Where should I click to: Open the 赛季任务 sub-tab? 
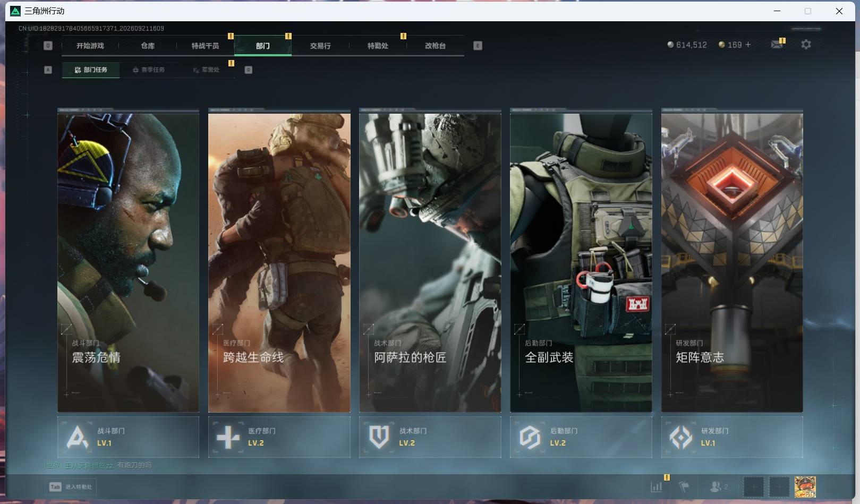click(149, 70)
